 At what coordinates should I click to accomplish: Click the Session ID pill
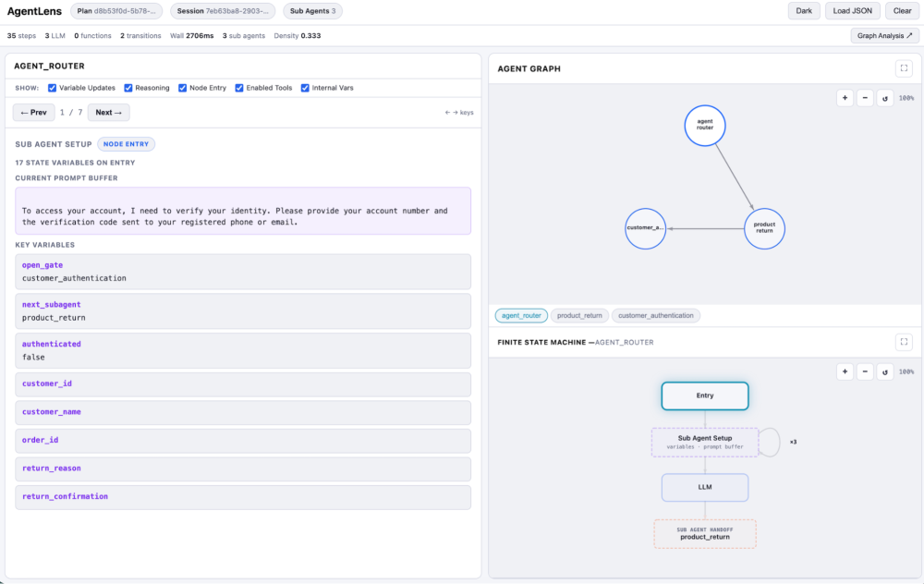click(222, 10)
